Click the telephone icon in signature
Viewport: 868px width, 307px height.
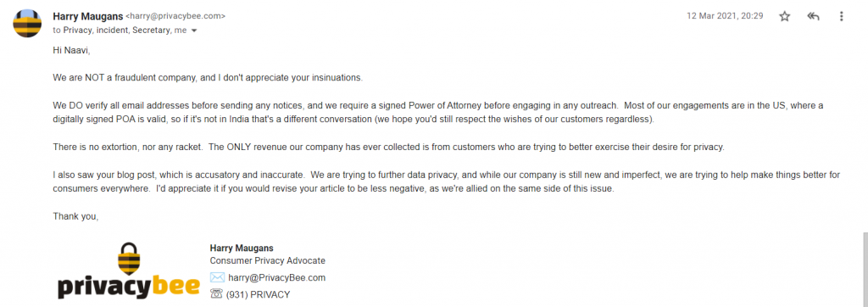[216, 294]
